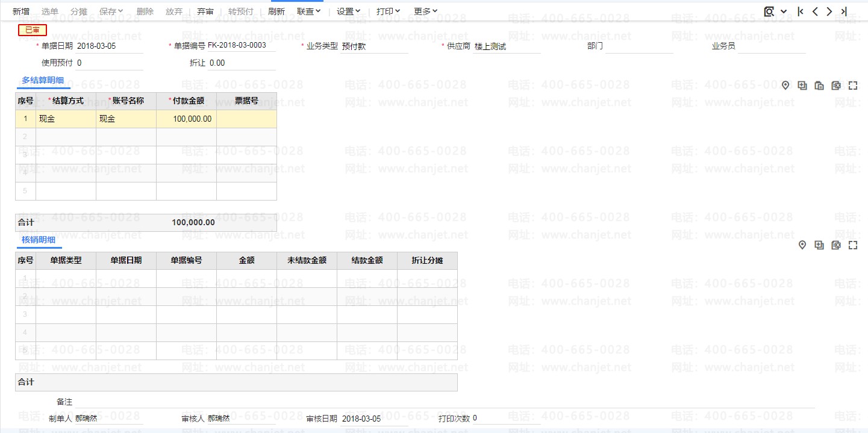Click locate pin icon in 多结算明细 section
This screenshot has height=433, width=868.
pos(785,86)
